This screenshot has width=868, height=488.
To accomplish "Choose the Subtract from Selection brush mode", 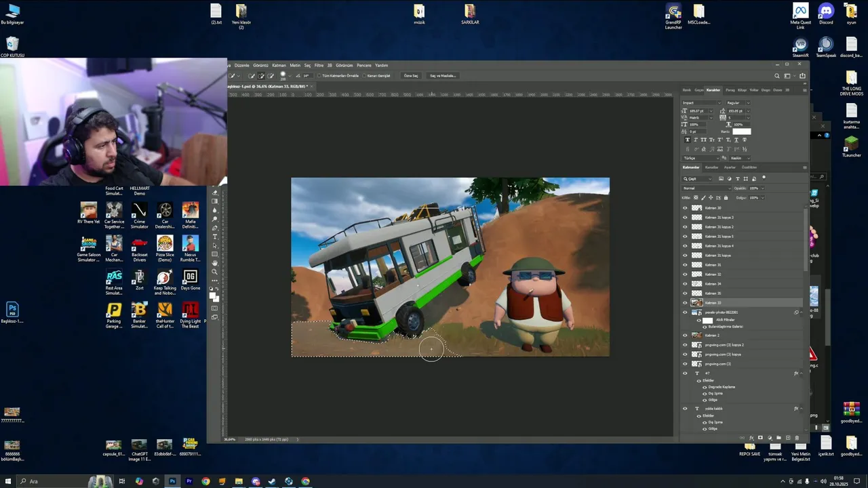I will click(x=271, y=76).
